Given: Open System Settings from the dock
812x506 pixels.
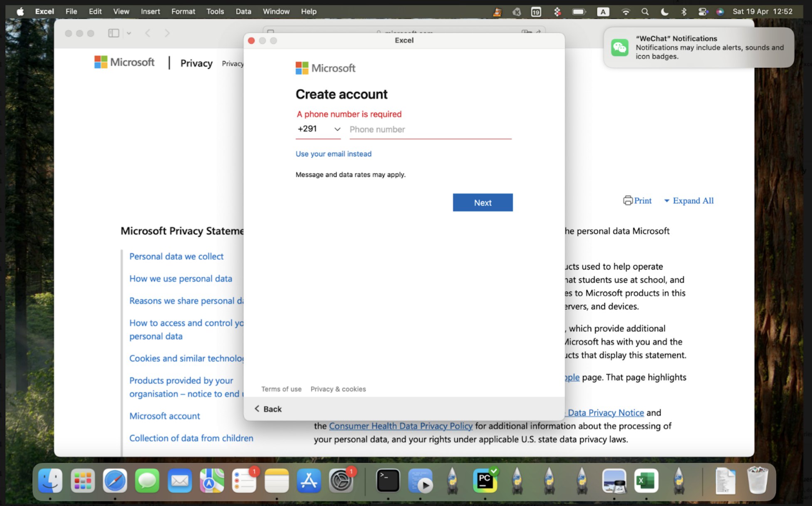Looking at the screenshot, I should [341, 481].
